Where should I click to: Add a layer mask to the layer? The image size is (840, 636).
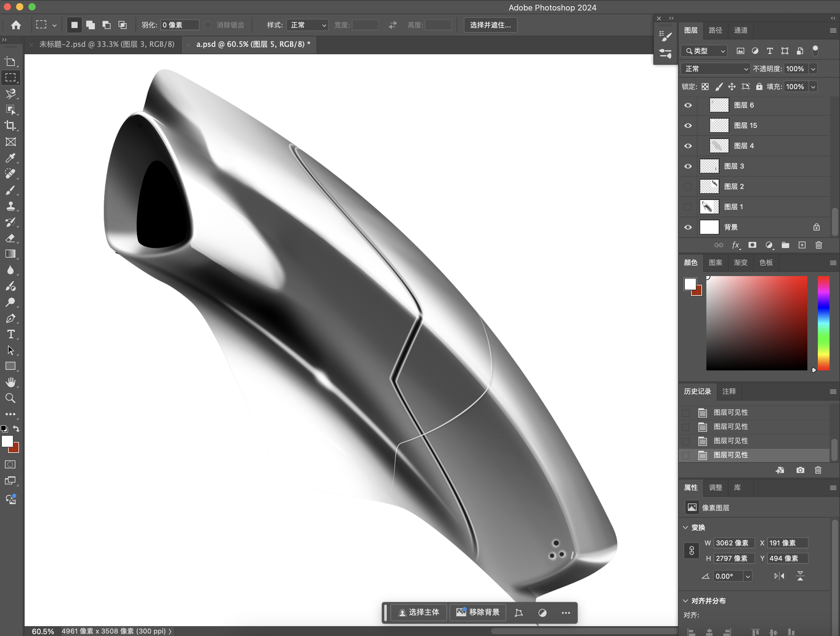[x=752, y=245]
